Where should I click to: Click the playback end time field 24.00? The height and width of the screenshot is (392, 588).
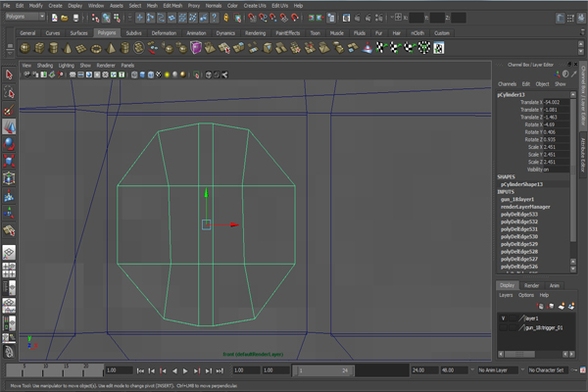tap(425, 370)
